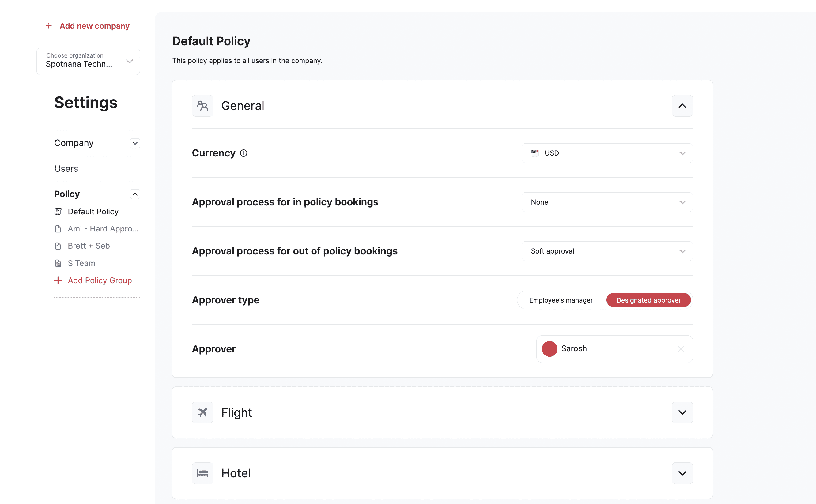Click the plus icon beside Add Policy Group
Image resolution: width=816 pixels, height=504 pixels.
(58, 280)
